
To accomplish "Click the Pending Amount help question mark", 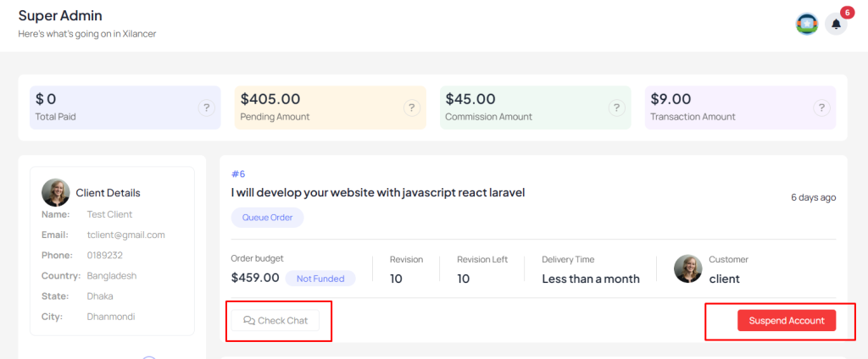I will (x=411, y=108).
